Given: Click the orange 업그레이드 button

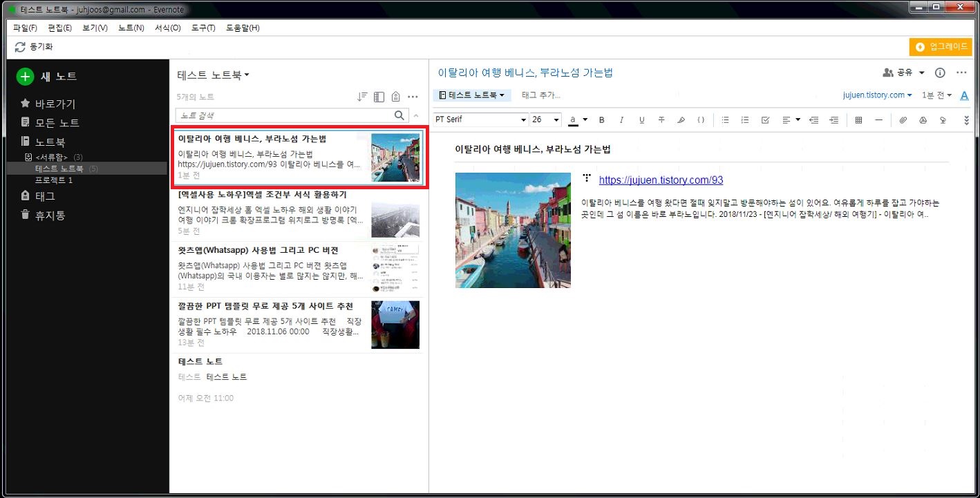Looking at the screenshot, I should coord(941,47).
